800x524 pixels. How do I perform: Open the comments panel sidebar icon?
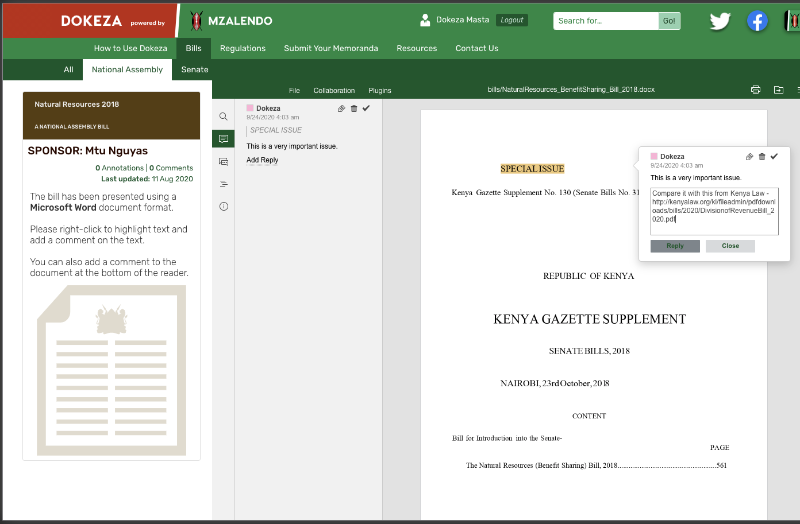[223, 139]
